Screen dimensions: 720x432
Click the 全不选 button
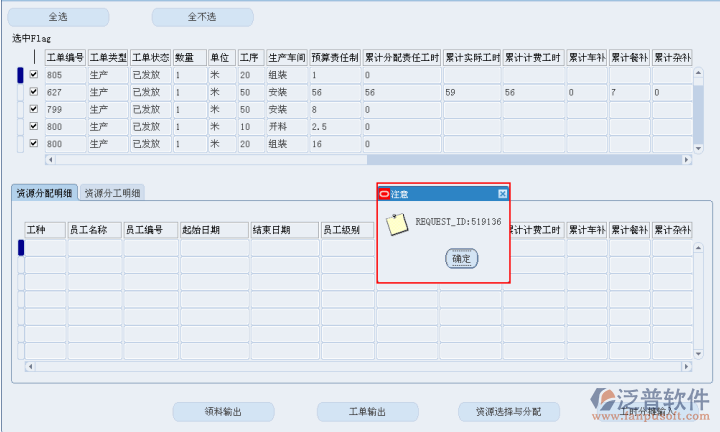point(201,18)
